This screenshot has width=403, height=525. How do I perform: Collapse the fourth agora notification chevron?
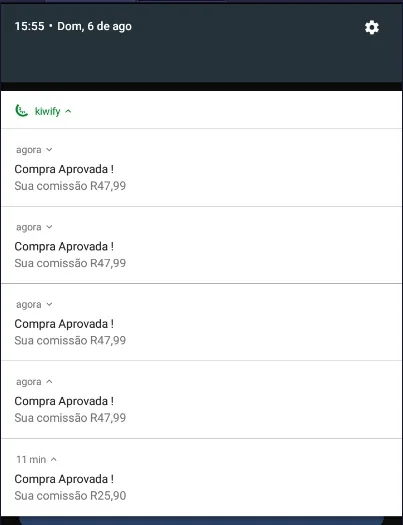(x=49, y=382)
